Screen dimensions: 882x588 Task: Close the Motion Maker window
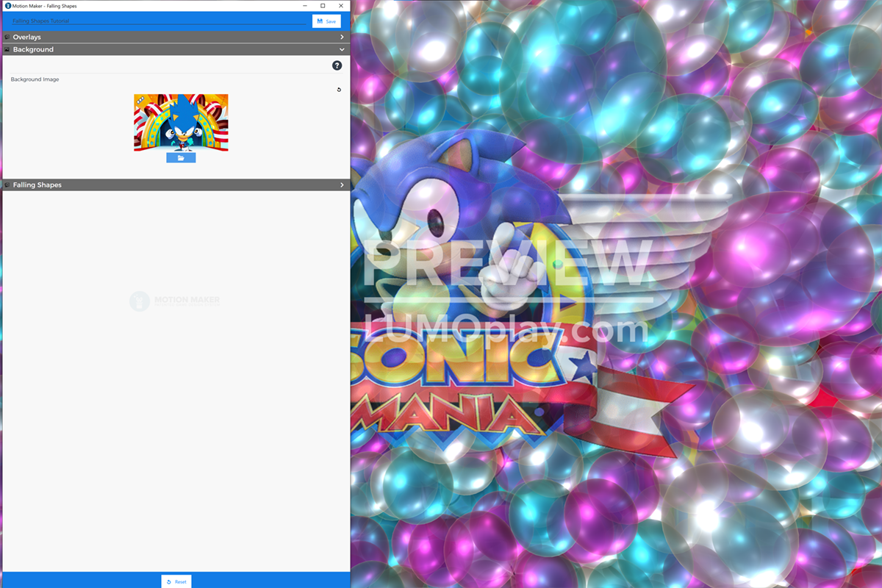point(340,5)
